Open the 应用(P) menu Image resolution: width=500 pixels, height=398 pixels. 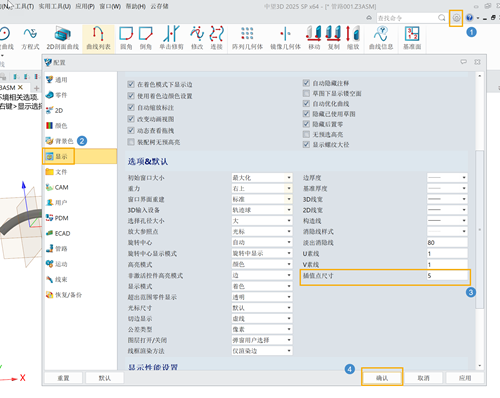tap(85, 6)
